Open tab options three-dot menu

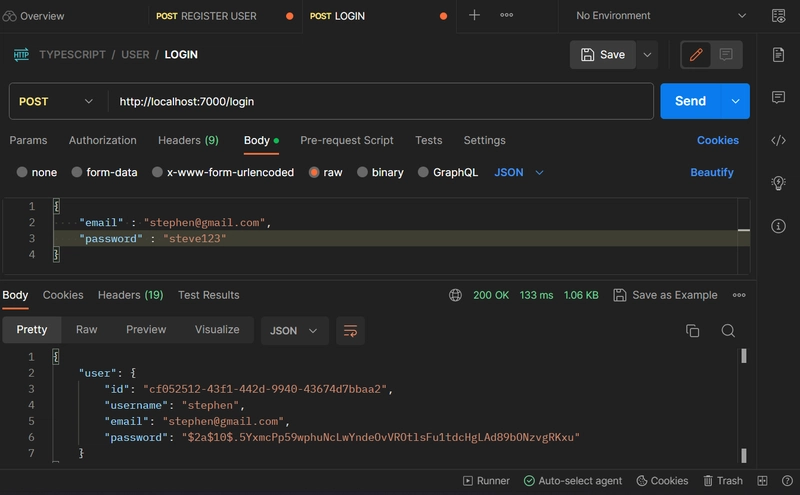tap(507, 15)
